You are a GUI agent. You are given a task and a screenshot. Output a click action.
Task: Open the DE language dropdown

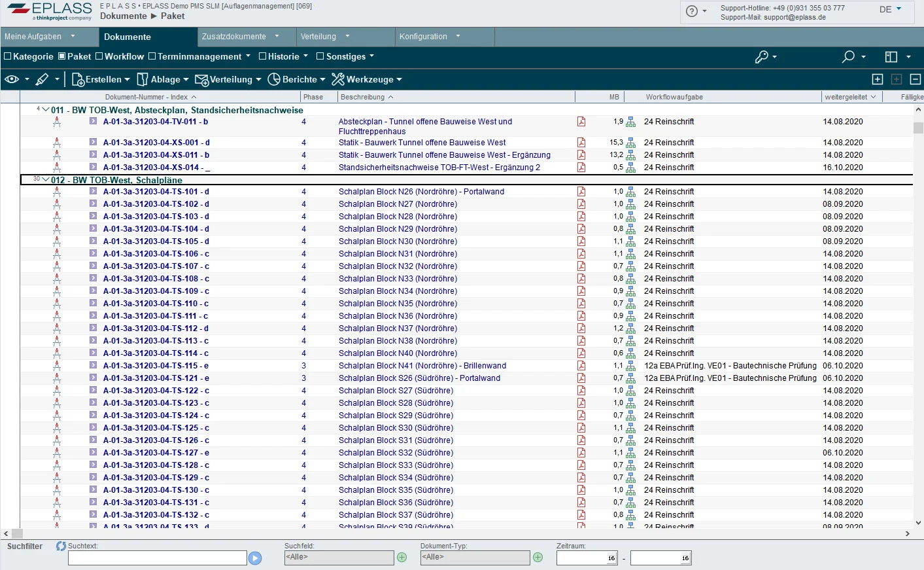[891, 9]
